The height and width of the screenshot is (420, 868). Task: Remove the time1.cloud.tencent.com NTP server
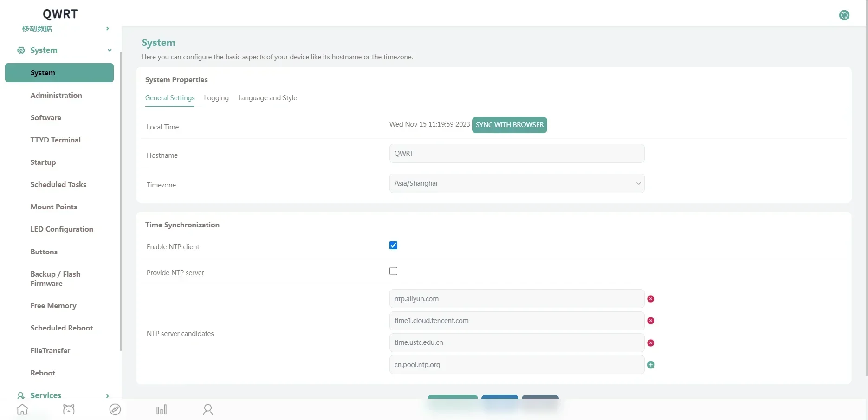(651, 321)
